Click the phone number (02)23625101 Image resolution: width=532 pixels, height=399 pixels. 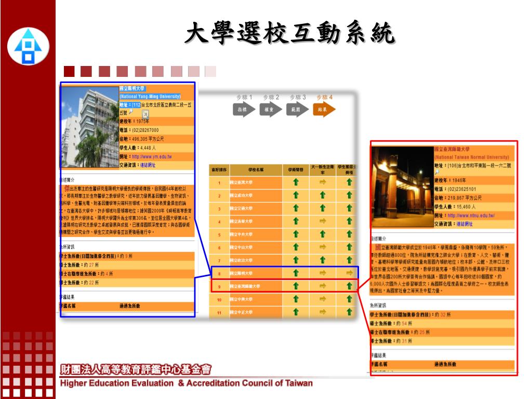coord(462,189)
